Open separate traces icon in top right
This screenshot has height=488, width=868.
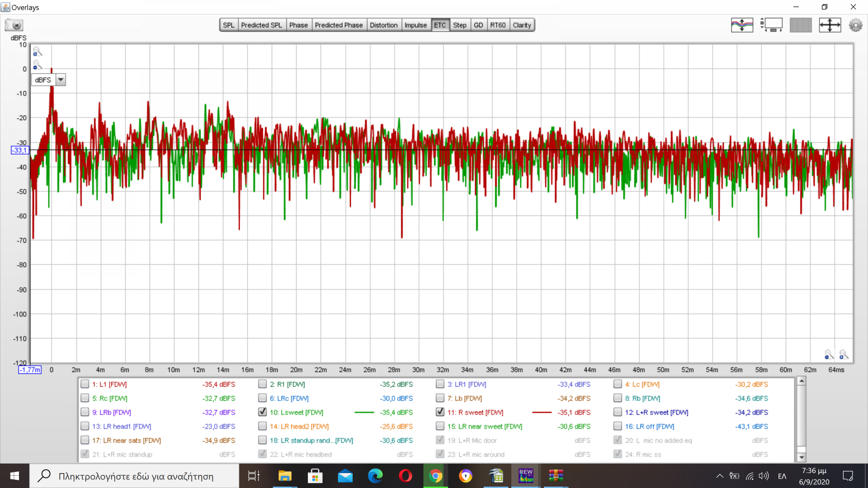pyautogui.click(x=742, y=25)
